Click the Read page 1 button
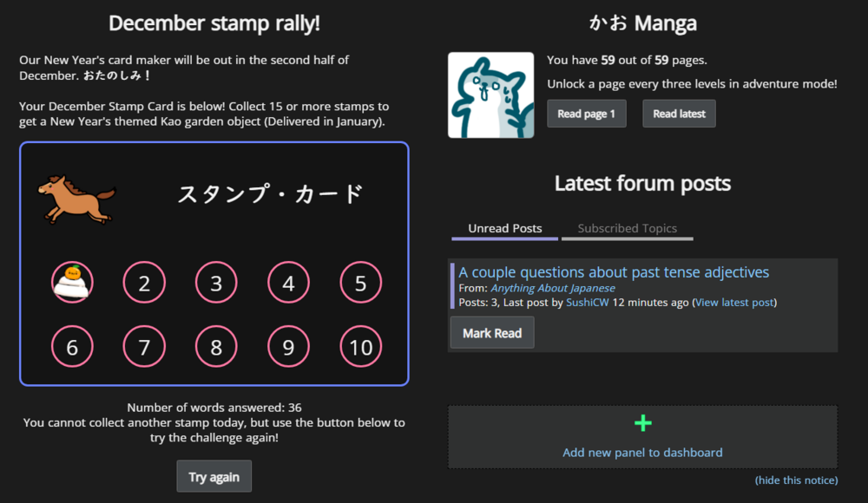The image size is (868, 503). click(587, 113)
